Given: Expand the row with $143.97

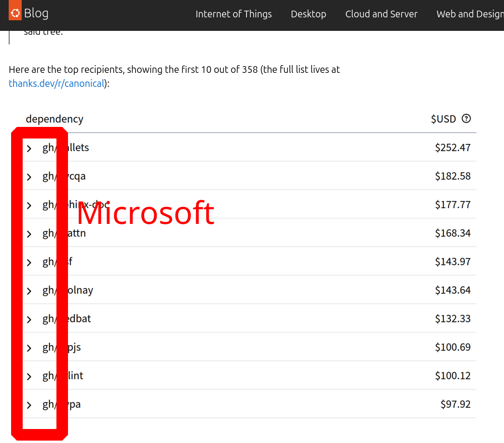Looking at the screenshot, I should [x=29, y=263].
